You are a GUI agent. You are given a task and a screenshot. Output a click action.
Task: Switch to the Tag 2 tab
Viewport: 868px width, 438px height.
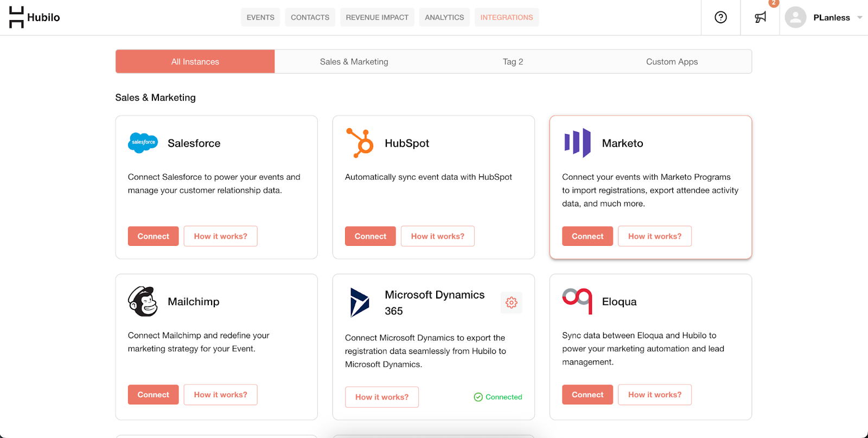coord(513,61)
